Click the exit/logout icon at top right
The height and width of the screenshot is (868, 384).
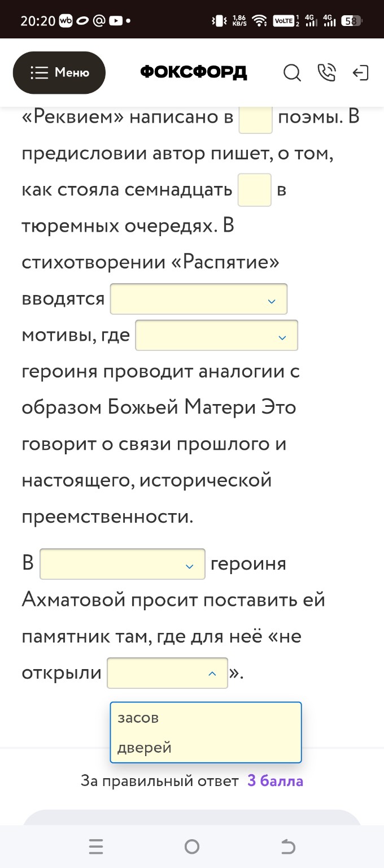pyautogui.click(x=361, y=73)
